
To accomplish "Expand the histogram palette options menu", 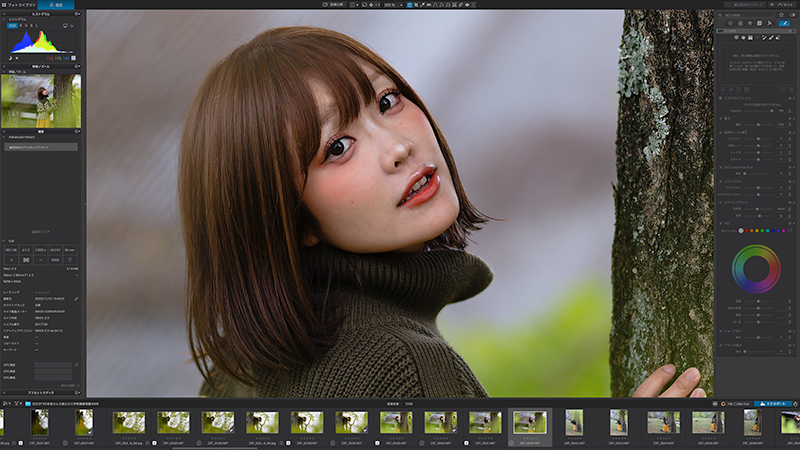I will [x=78, y=14].
